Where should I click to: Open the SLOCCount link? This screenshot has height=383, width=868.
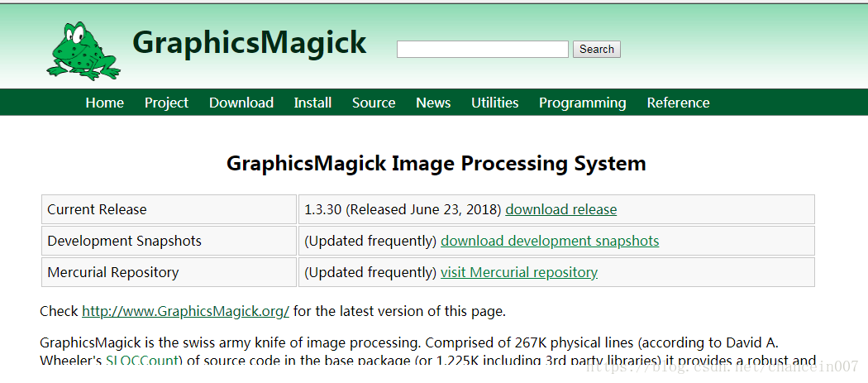[143, 361]
